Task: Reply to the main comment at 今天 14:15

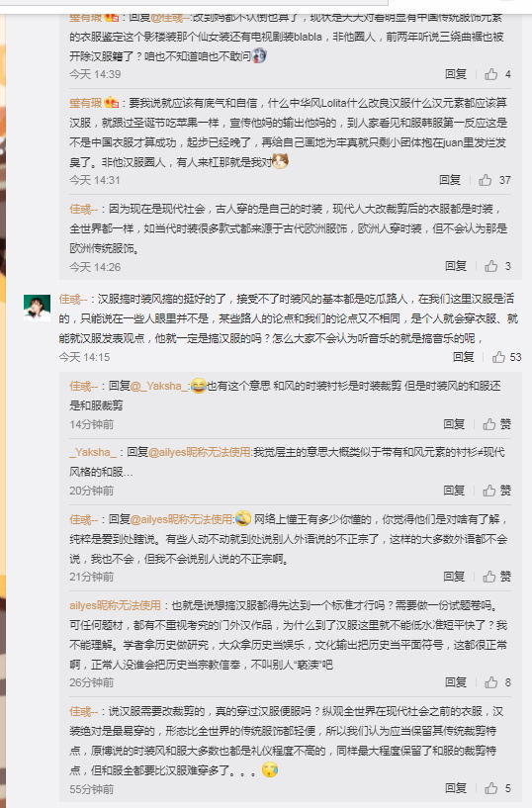Action: (464, 357)
